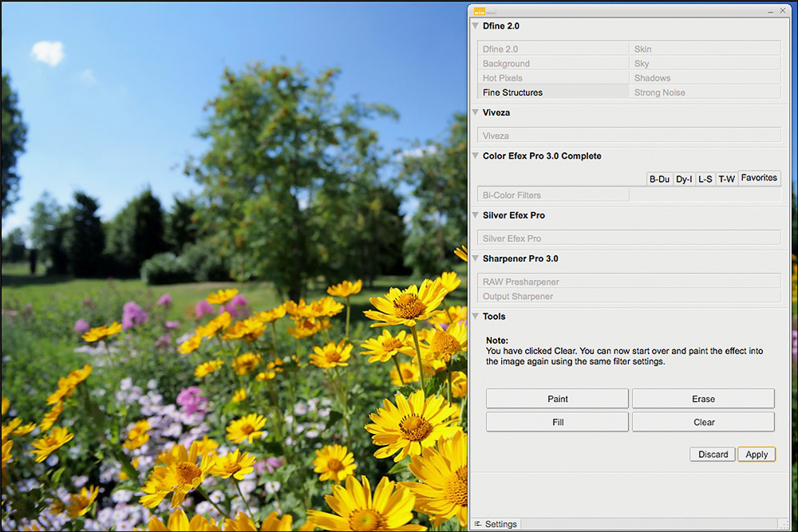The width and height of the screenshot is (798, 532).
Task: Click the Erase tool button
Action: 703,399
